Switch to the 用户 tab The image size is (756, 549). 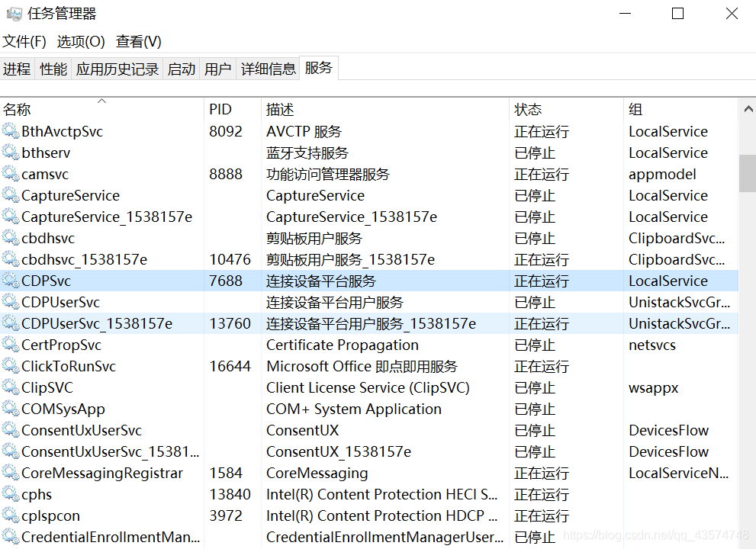click(x=217, y=69)
